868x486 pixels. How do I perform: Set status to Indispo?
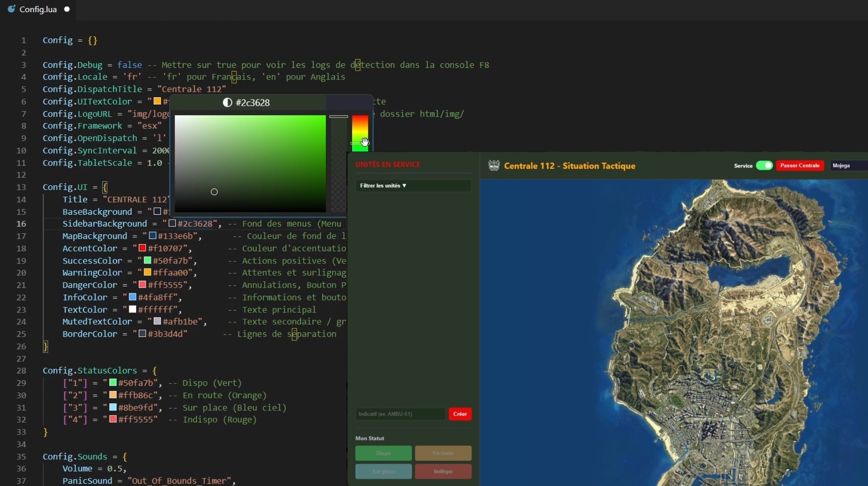(443, 471)
